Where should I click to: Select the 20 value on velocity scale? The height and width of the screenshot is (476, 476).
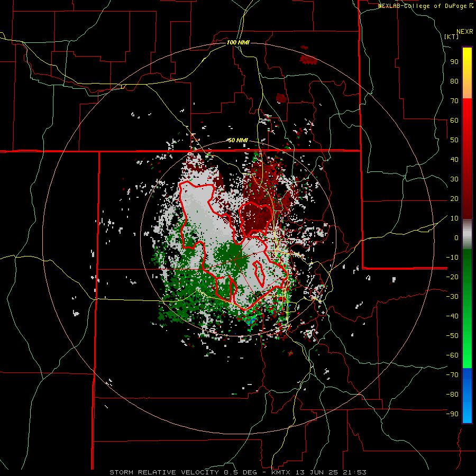coord(454,199)
